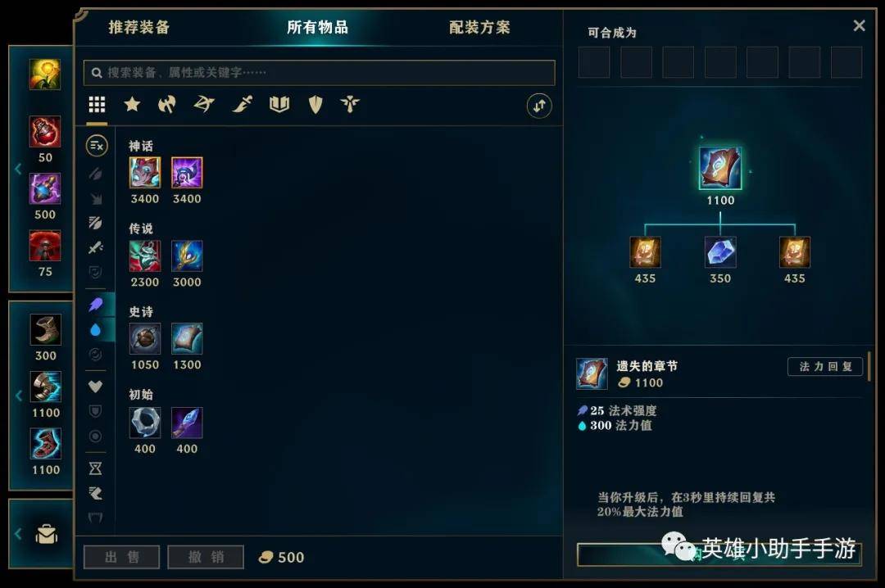The height and width of the screenshot is (588, 885).
Task: Select the axe fighter class filter
Action: 167,104
